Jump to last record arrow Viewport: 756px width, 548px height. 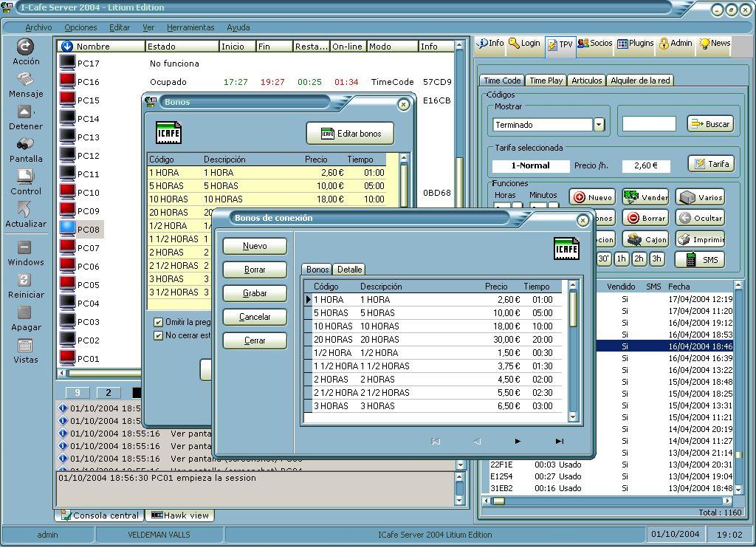pyautogui.click(x=560, y=441)
